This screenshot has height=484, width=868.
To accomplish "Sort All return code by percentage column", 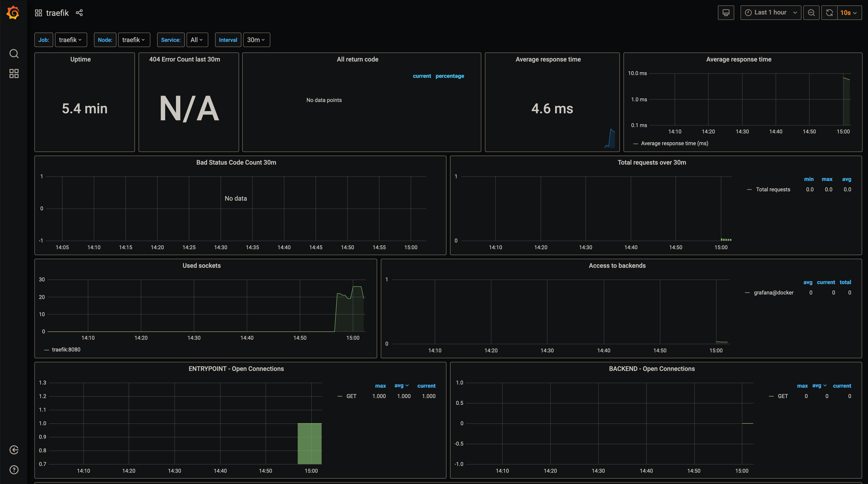I will tap(449, 76).
